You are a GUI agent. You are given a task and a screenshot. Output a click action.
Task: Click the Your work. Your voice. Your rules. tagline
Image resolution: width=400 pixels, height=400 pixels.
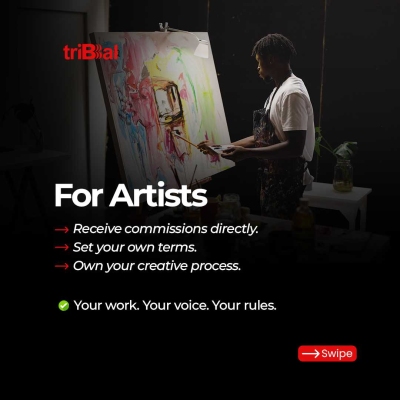coord(175,305)
